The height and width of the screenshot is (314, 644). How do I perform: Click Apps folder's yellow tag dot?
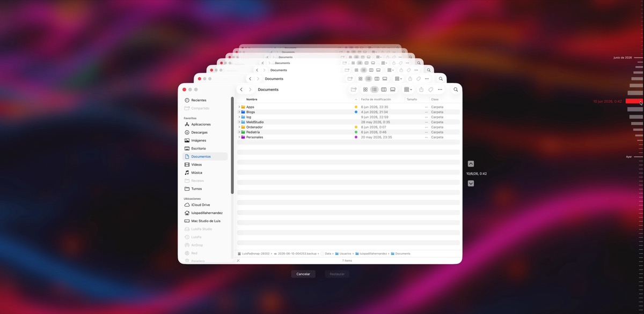coord(356,107)
